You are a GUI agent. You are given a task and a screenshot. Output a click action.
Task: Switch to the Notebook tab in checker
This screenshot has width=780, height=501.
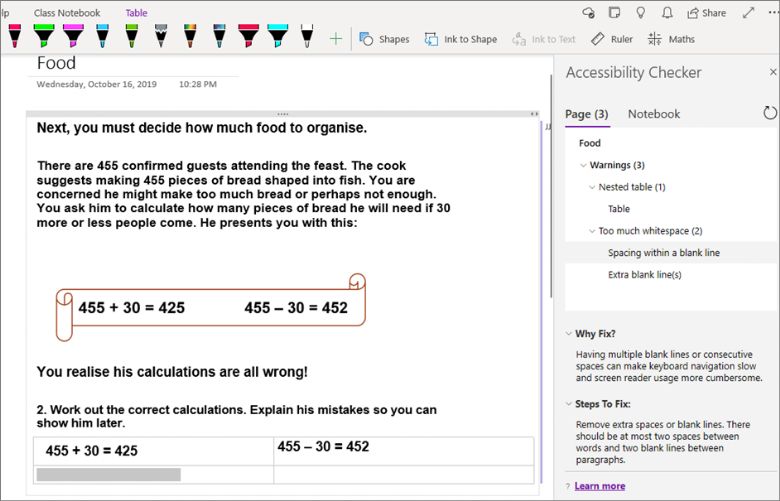click(654, 114)
